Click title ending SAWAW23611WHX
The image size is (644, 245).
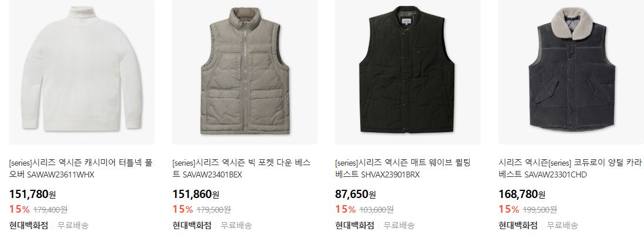coord(80,169)
